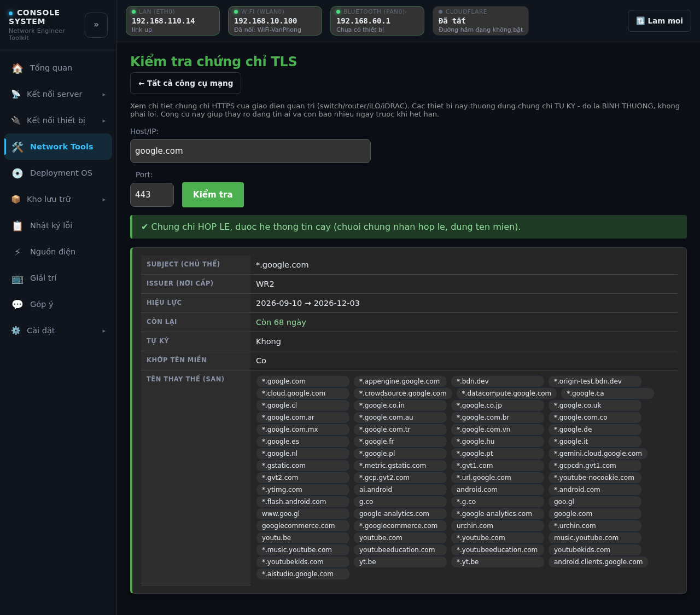Click the tools icon for Network Tools
Image resolution: width=700 pixels, height=615 pixels.
[17, 147]
